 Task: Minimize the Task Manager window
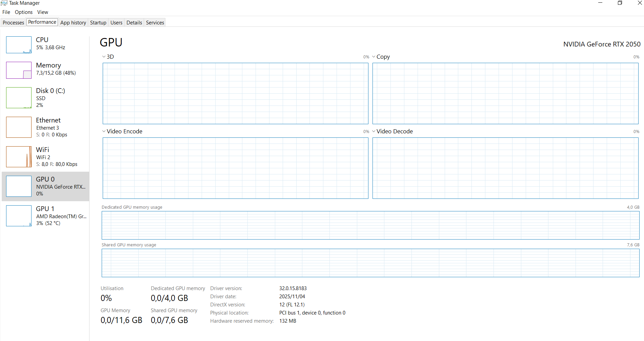tap(600, 3)
